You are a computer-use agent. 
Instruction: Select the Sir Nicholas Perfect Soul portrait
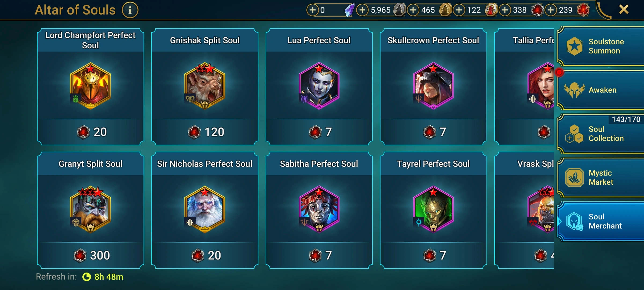[205, 209]
